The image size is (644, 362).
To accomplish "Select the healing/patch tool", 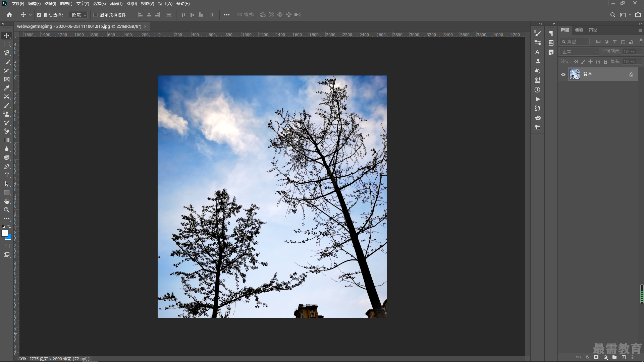I will click(7, 97).
